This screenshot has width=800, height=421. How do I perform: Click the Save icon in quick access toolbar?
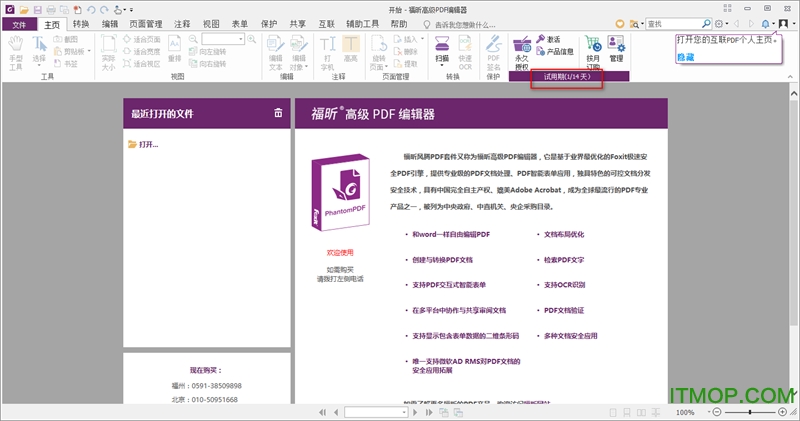point(38,10)
